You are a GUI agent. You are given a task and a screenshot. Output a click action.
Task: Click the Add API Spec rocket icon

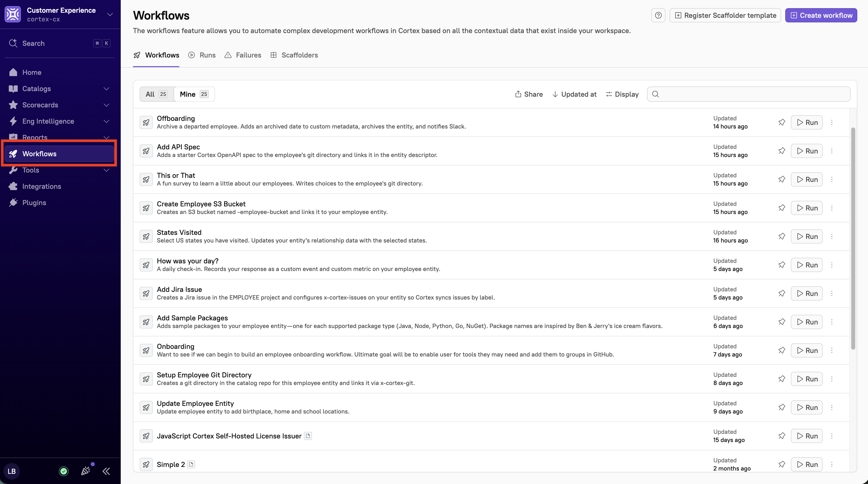(146, 151)
